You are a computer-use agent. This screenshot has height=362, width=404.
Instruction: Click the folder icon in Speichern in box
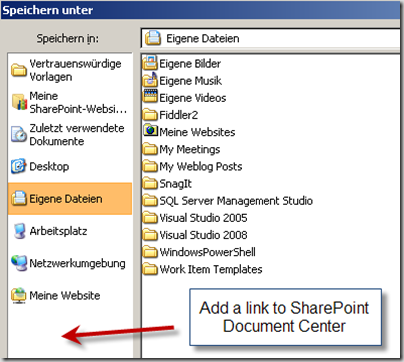pos(153,38)
